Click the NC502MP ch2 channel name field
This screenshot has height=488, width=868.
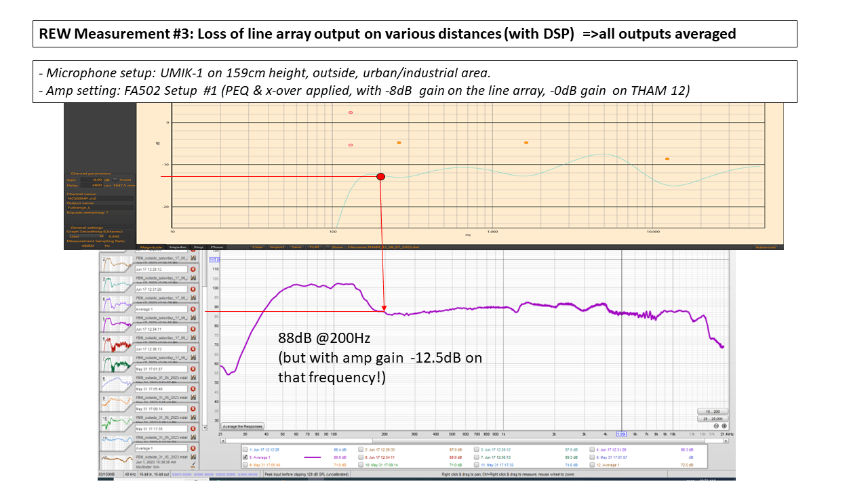tap(100, 199)
